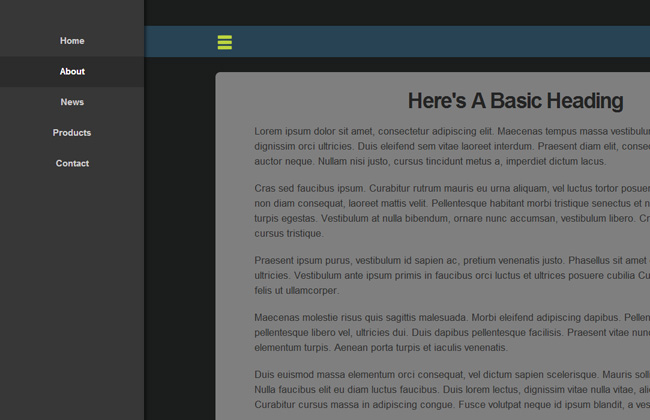Click the dark gap left of the content panel
The height and width of the screenshot is (420, 650).
(180, 240)
